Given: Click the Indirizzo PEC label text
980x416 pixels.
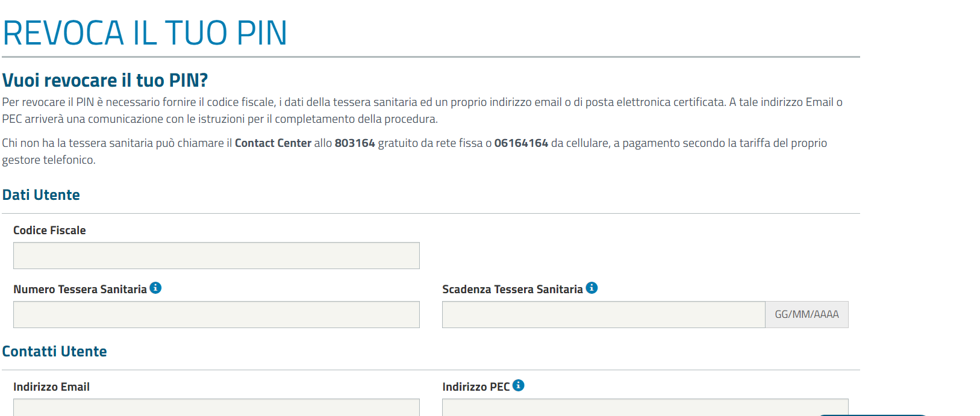Looking at the screenshot, I should click(476, 387).
